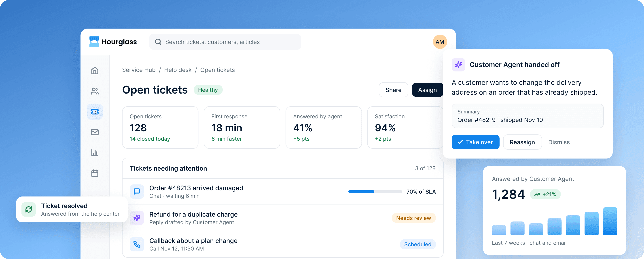Click the sparkle icon on handoff card
Viewport: 644px width, 259px height.
458,65
